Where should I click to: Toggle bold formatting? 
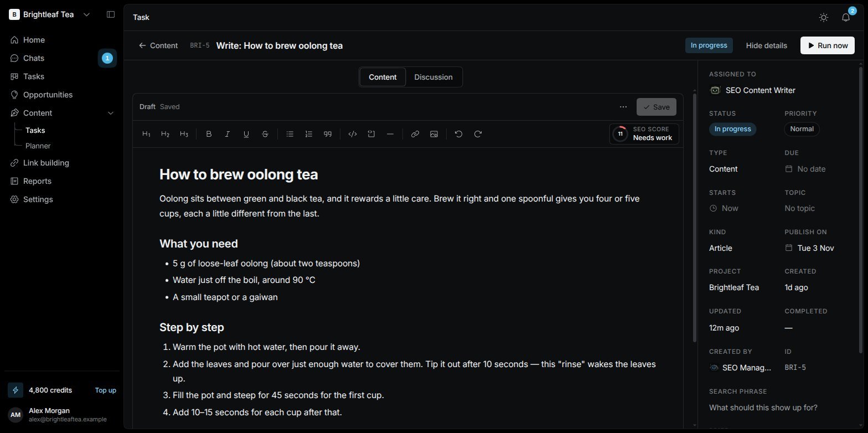[209, 134]
